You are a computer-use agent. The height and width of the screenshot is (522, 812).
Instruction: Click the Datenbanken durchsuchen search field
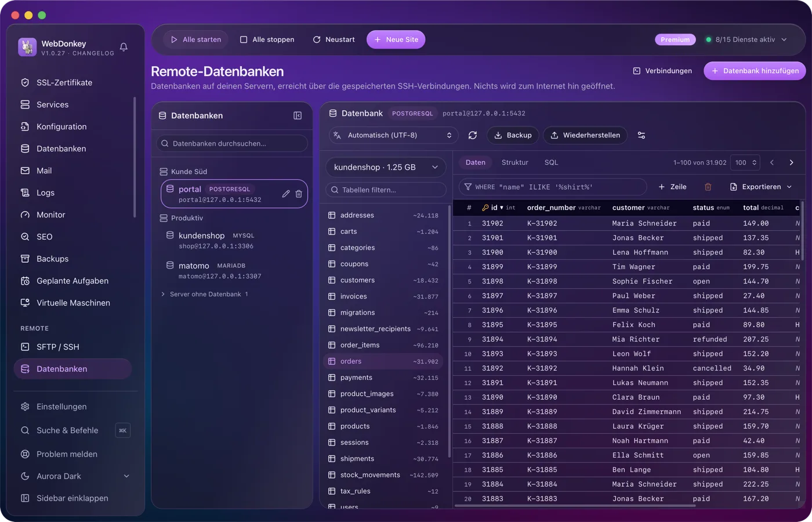(x=232, y=143)
